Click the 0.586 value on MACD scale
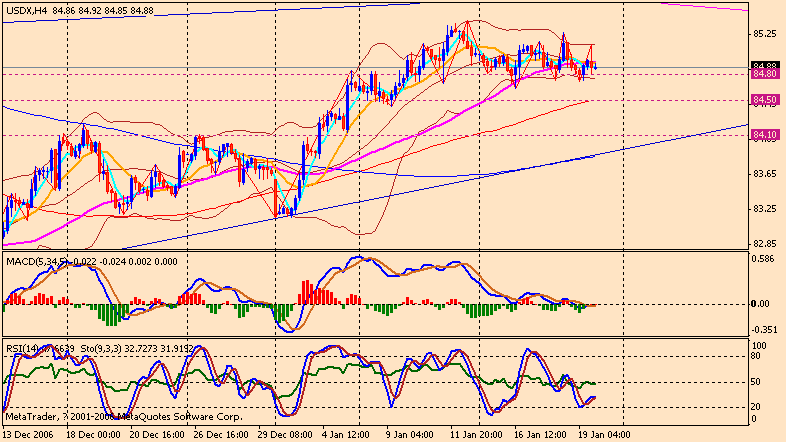The image size is (786, 442). click(765, 259)
